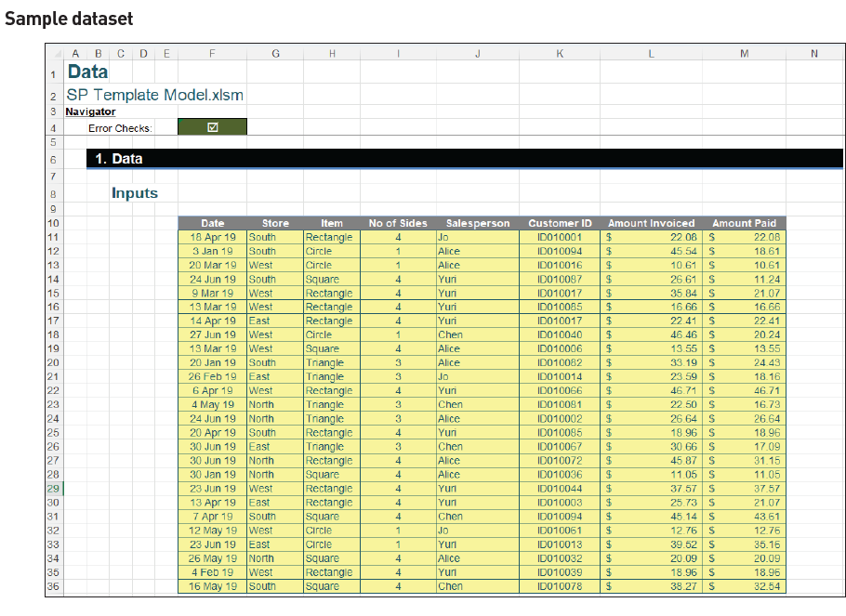
Task: Select the No of Sides header
Action: [x=398, y=223]
